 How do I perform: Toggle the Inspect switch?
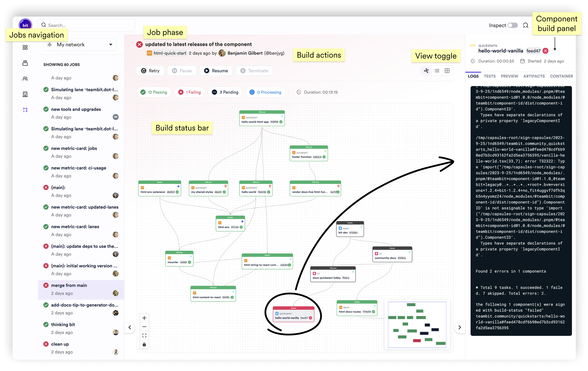(x=513, y=25)
